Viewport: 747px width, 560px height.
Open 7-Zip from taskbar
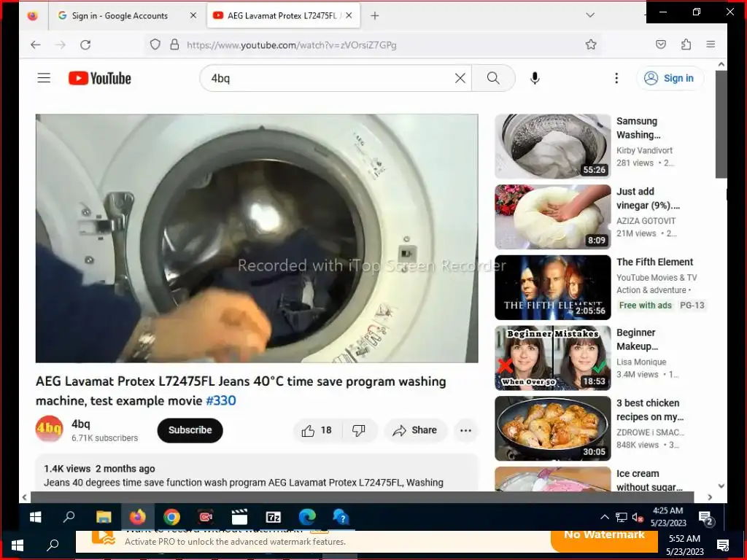pos(274,517)
